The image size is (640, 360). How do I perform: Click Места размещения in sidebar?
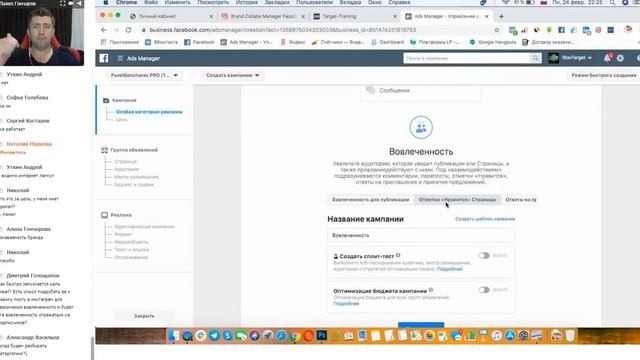(x=136, y=177)
